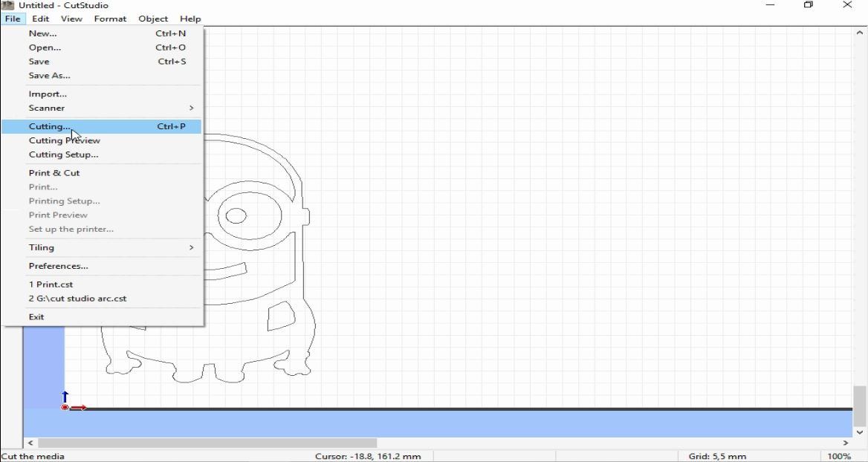Expand the Scanner submenu
The image size is (868, 462).
pos(101,108)
